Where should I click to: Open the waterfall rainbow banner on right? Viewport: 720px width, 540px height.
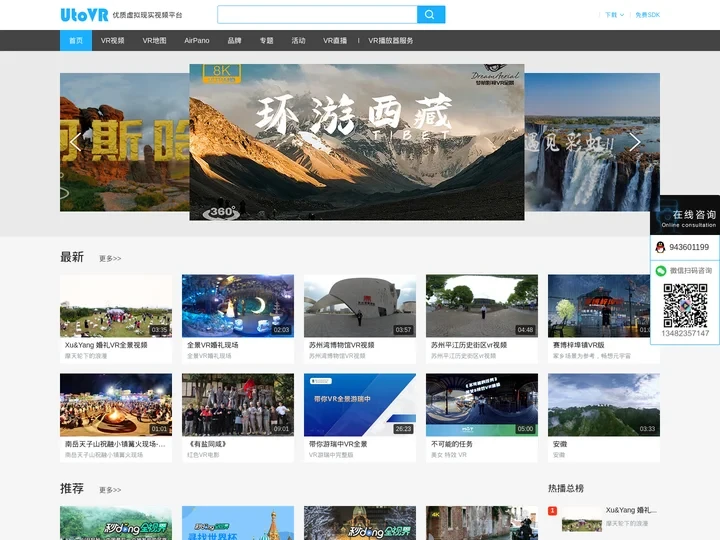click(x=592, y=142)
